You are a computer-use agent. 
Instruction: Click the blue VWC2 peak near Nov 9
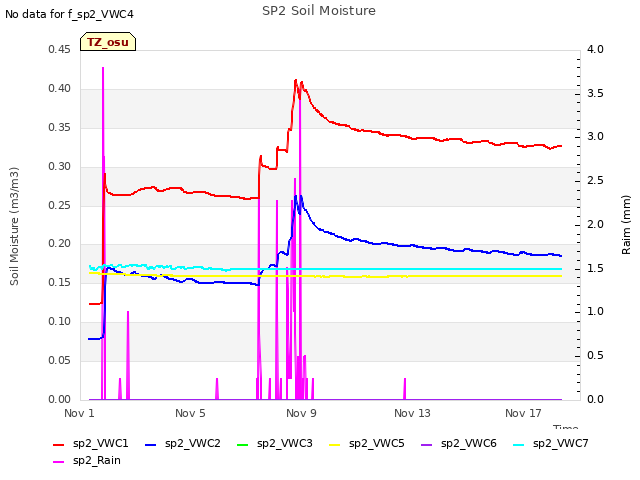pyautogui.click(x=296, y=197)
